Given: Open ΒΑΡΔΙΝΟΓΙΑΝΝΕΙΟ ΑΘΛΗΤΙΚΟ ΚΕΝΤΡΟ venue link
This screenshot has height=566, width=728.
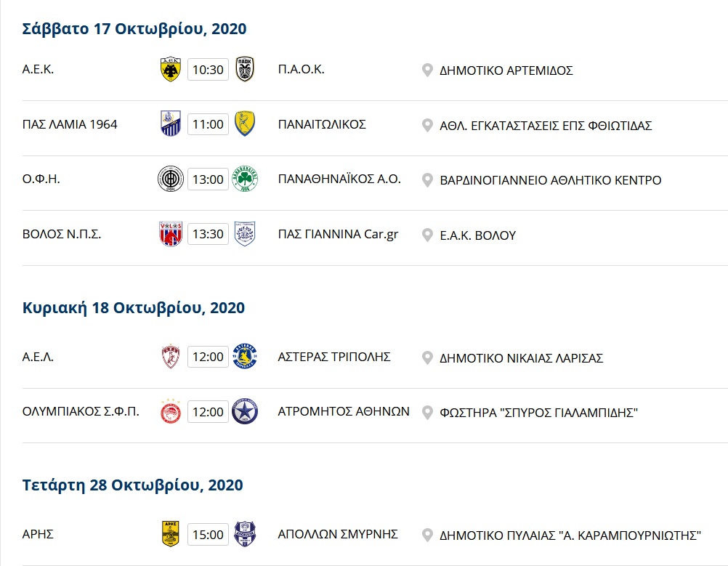Looking at the screenshot, I should click(x=551, y=180).
